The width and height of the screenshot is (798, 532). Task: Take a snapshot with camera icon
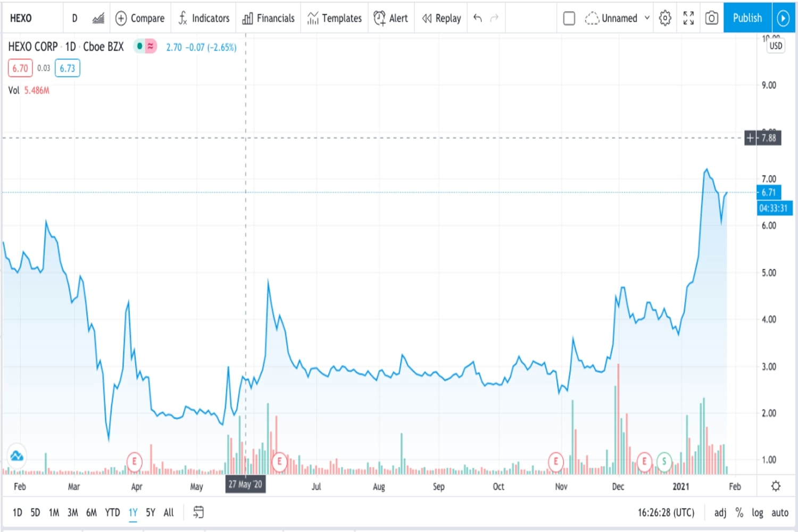click(711, 18)
